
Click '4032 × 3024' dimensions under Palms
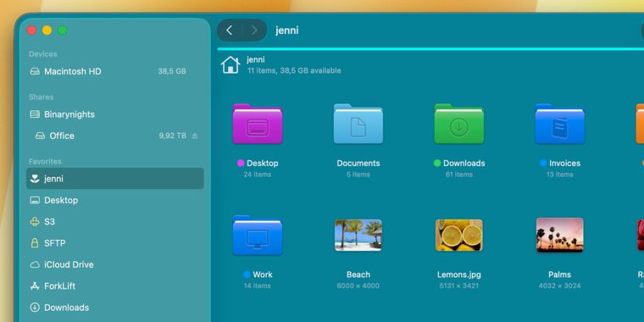click(x=560, y=286)
